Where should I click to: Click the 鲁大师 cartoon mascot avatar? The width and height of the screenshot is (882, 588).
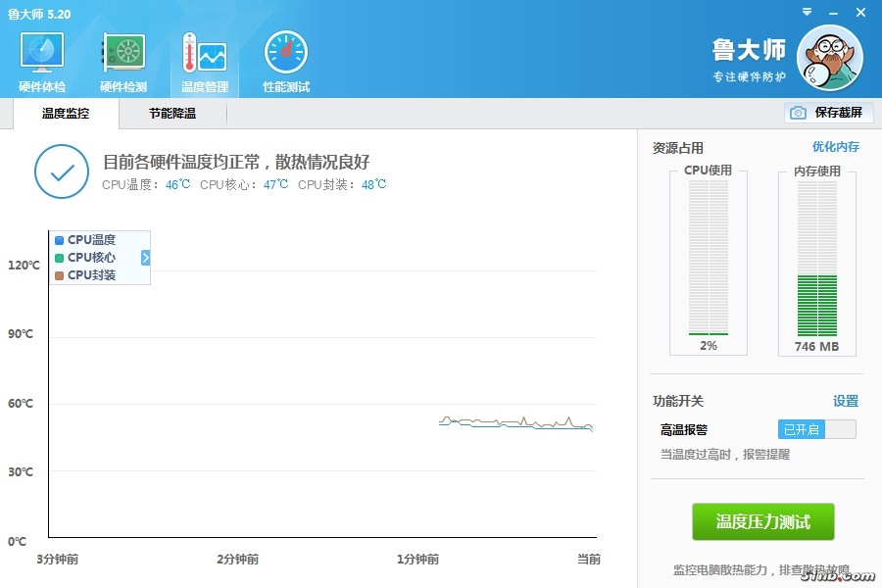click(x=829, y=58)
